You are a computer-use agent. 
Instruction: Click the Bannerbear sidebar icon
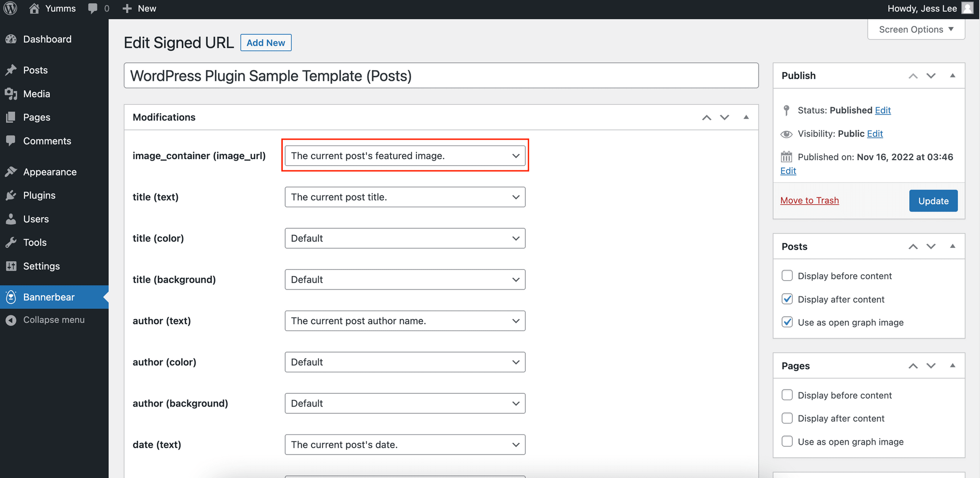(x=11, y=297)
